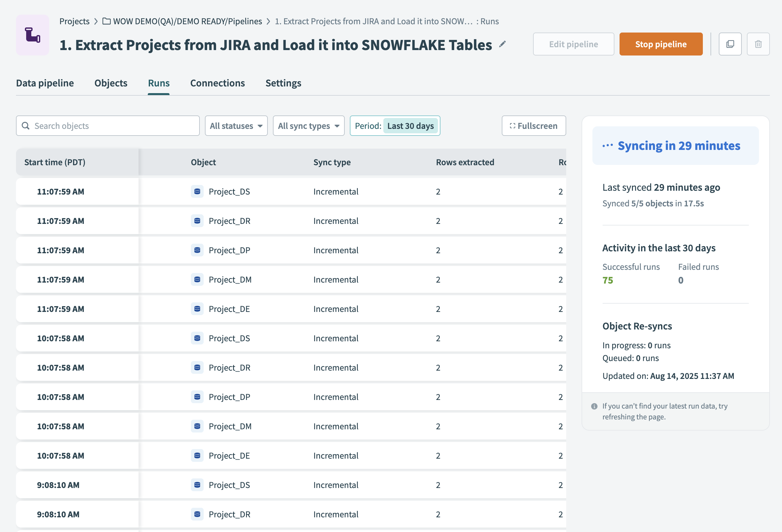782x532 pixels.
Task: Click the pencil icon to rename the pipeline
Action: point(502,44)
